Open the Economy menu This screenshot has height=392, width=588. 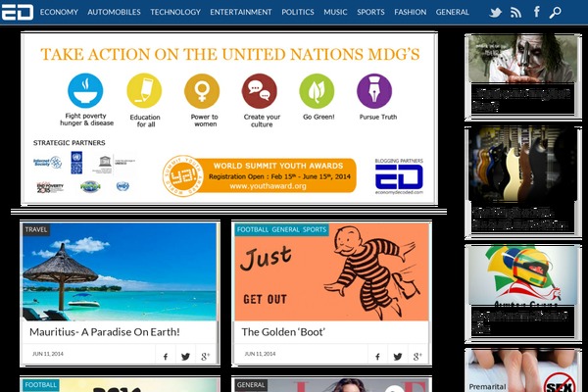(59, 12)
